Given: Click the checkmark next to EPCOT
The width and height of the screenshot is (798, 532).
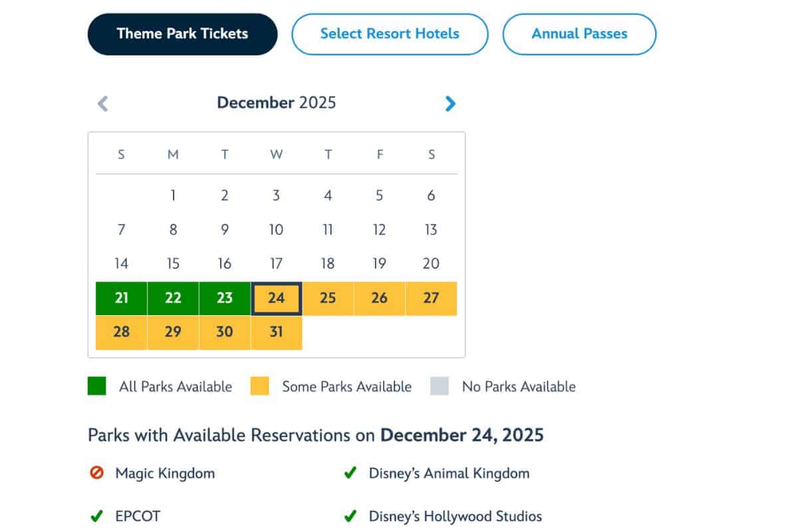Looking at the screenshot, I should 96,515.
